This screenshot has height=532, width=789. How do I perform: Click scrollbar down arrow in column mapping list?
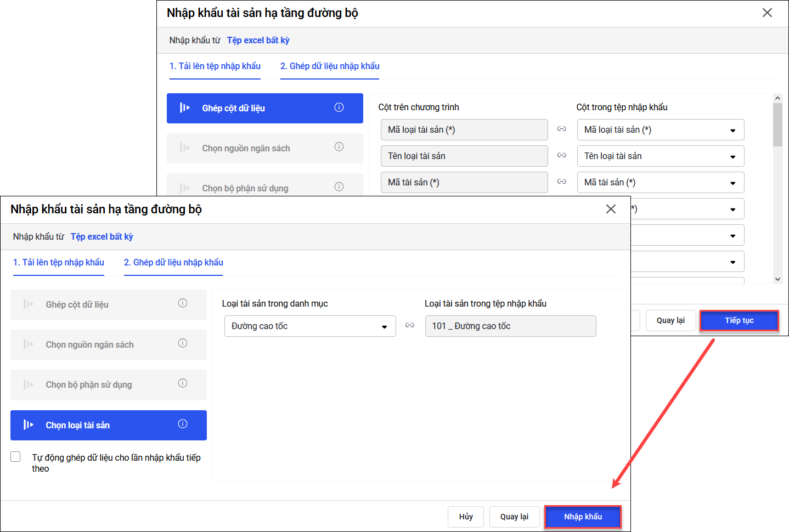777,279
